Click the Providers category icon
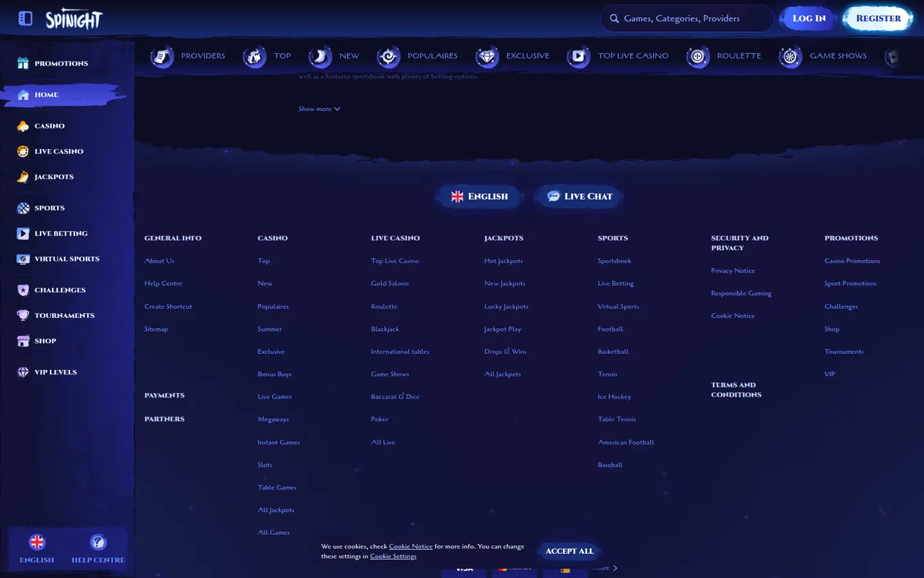 [x=162, y=57]
